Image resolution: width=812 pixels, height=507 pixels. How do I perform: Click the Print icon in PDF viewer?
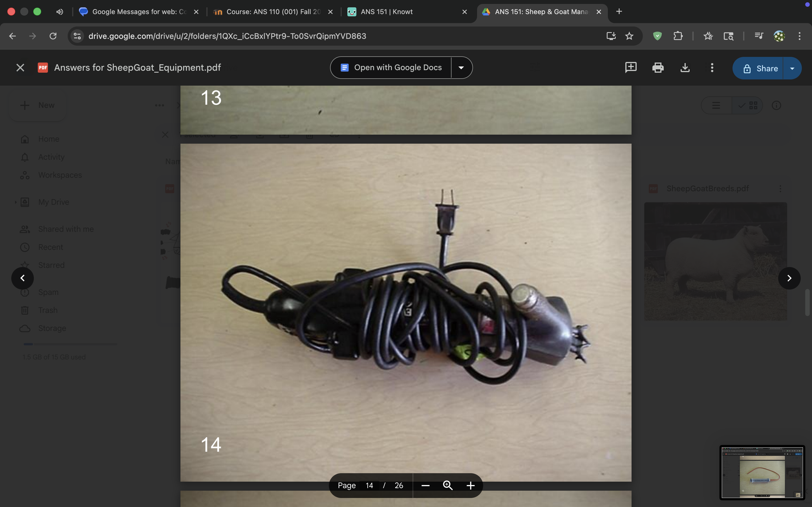[658, 68]
